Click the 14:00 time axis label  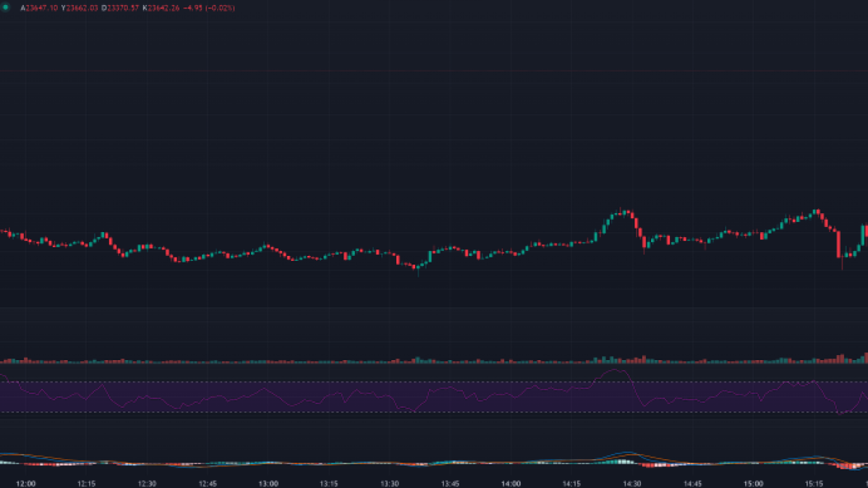pos(511,483)
